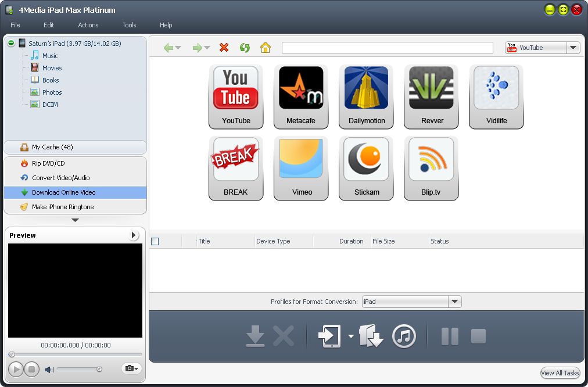Click the preview play button

16,370
